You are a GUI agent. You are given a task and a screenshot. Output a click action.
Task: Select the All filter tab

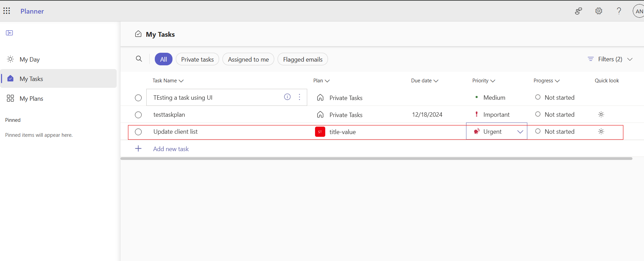tap(164, 59)
